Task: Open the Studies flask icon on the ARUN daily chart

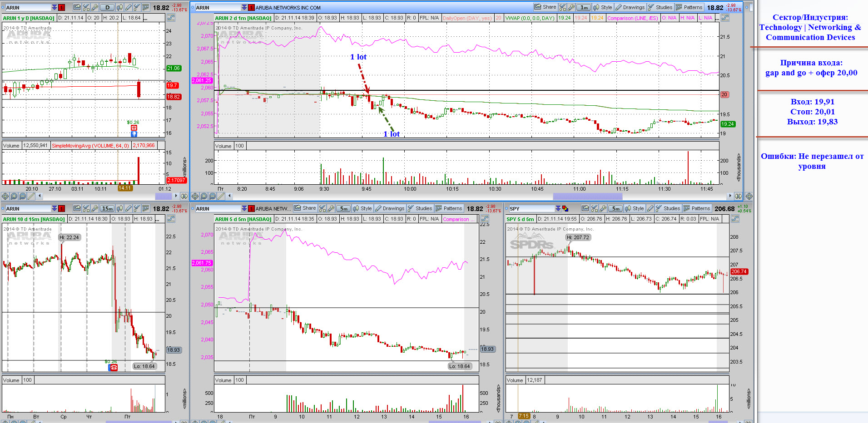Action: 137,7
